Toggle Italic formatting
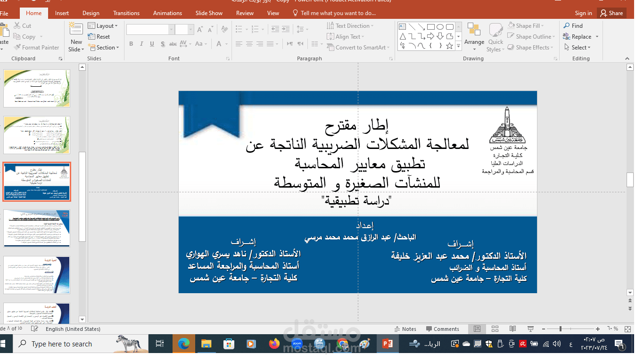The image size is (644, 362). point(141,44)
